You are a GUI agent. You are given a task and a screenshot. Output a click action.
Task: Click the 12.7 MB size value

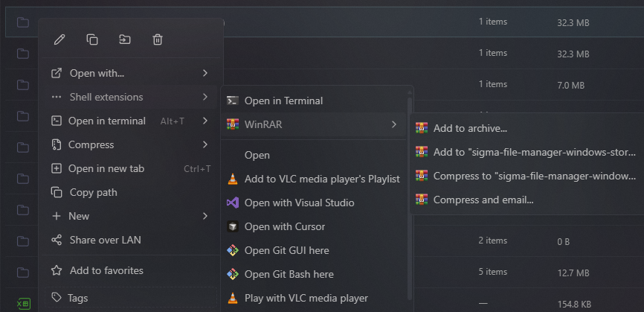[x=573, y=273]
